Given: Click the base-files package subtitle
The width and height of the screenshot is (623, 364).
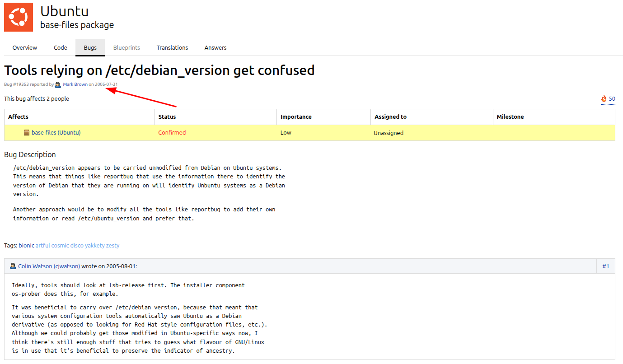Looking at the screenshot, I should coord(77,25).
